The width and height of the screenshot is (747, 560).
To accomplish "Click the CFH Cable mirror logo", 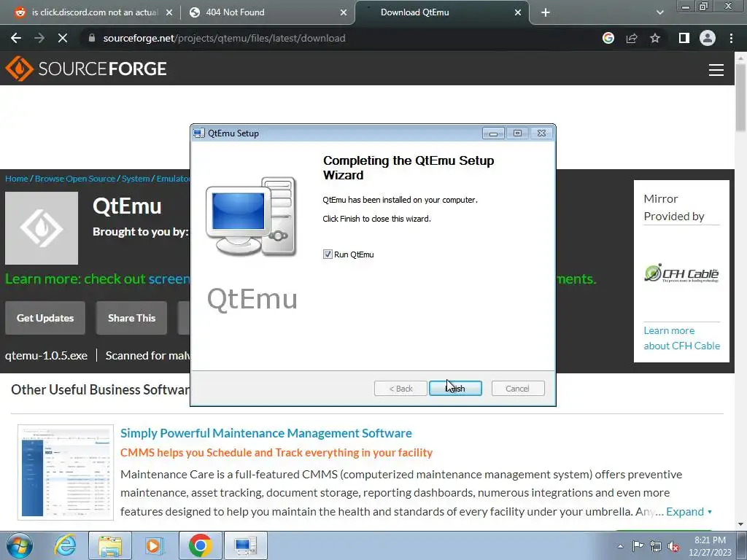I will coord(681,273).
